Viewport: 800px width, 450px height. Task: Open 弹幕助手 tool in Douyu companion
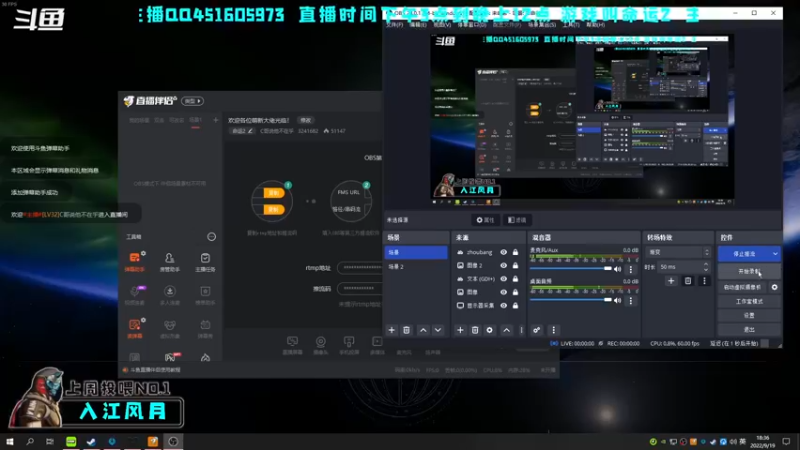click(x=135, y=261)
